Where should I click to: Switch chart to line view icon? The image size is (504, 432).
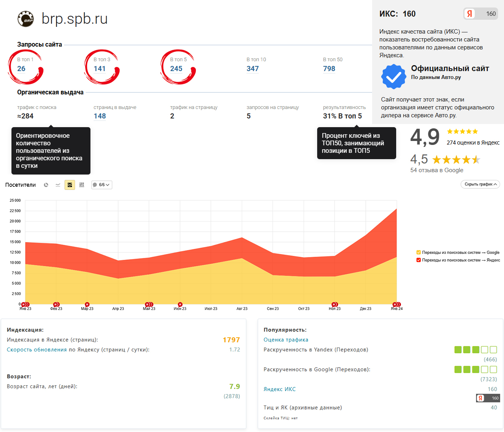click(x=58, y=185)
